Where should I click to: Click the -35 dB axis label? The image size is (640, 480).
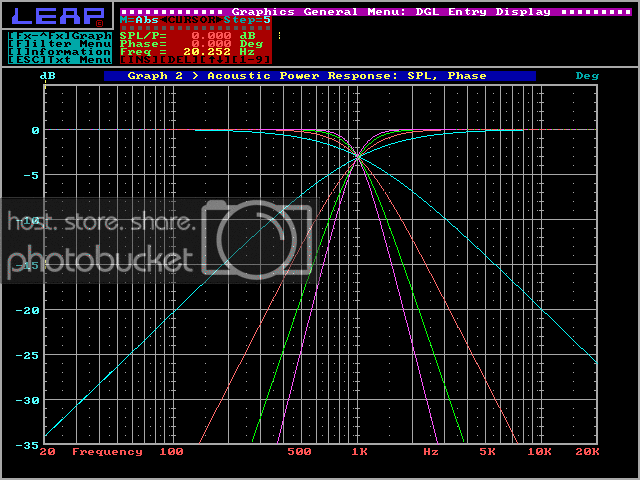(x=27, y=445)
